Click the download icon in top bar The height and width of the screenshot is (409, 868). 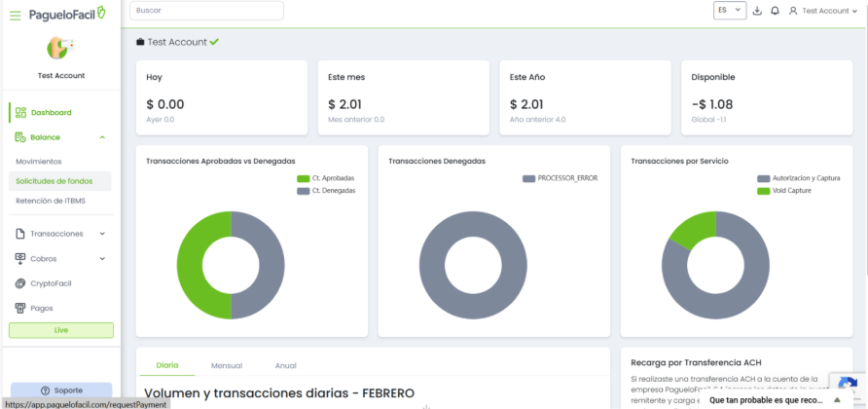(x=757, y=11)
